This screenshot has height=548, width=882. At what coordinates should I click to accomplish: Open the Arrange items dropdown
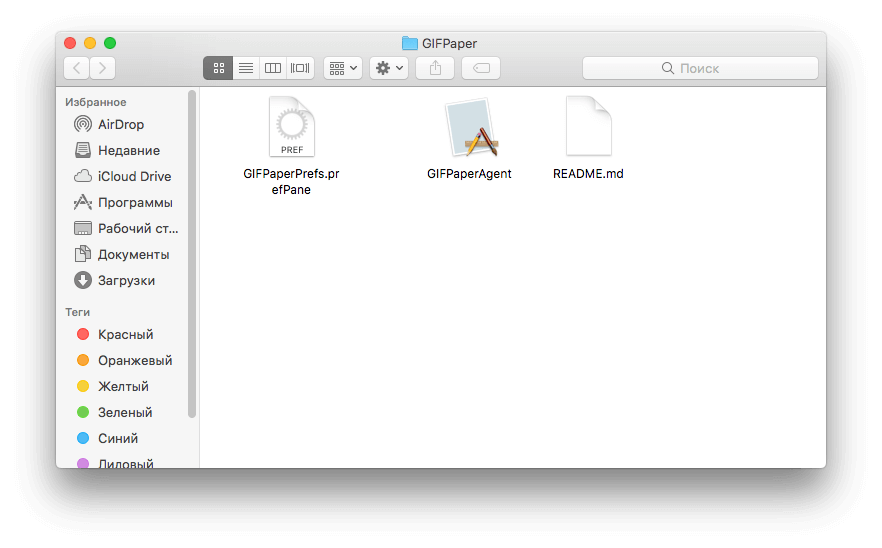[343, 68]
